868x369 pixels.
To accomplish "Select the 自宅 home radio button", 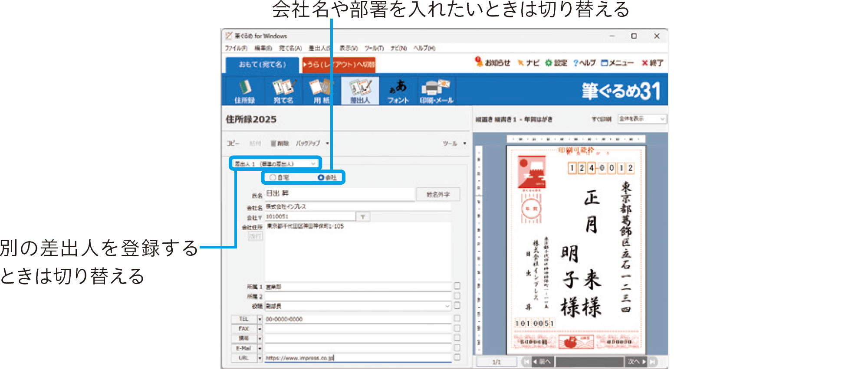I will 273,177.
